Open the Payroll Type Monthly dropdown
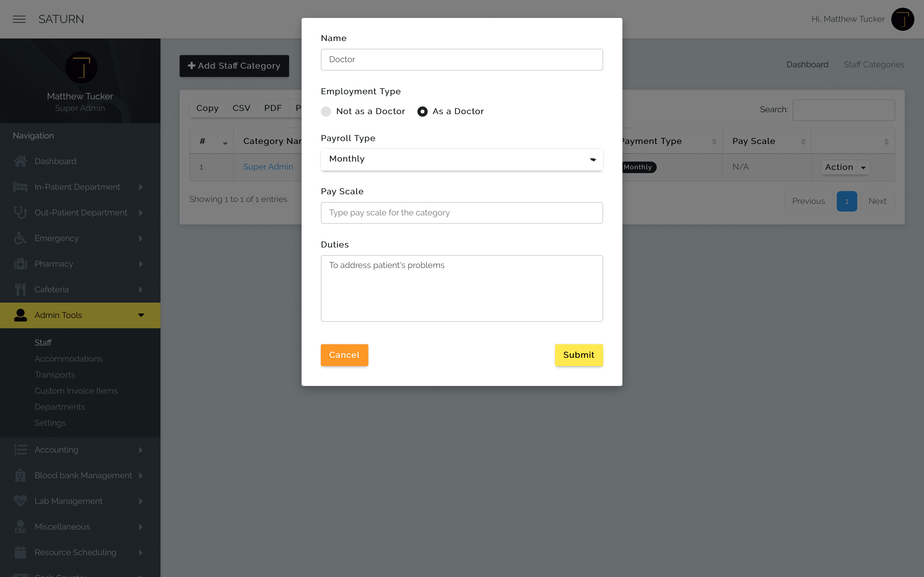 click(462, 159)
